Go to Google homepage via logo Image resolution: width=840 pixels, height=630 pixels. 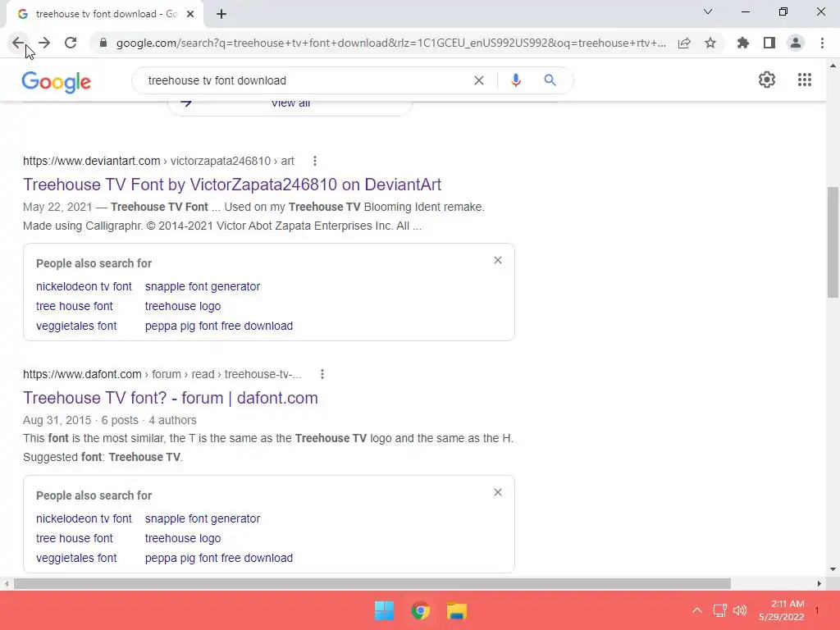click(57, 82)
